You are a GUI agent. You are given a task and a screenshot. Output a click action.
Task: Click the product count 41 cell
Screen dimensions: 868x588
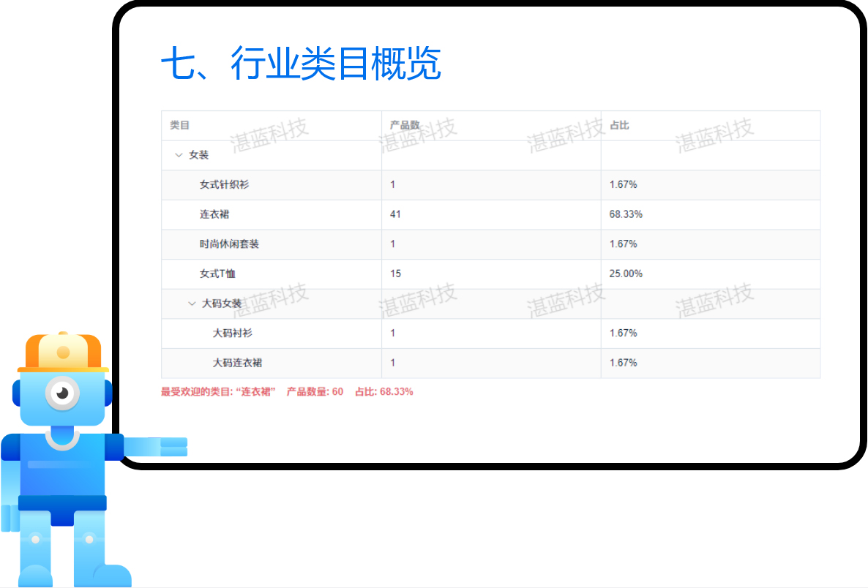pyautogui.click(x=395, y=215)
